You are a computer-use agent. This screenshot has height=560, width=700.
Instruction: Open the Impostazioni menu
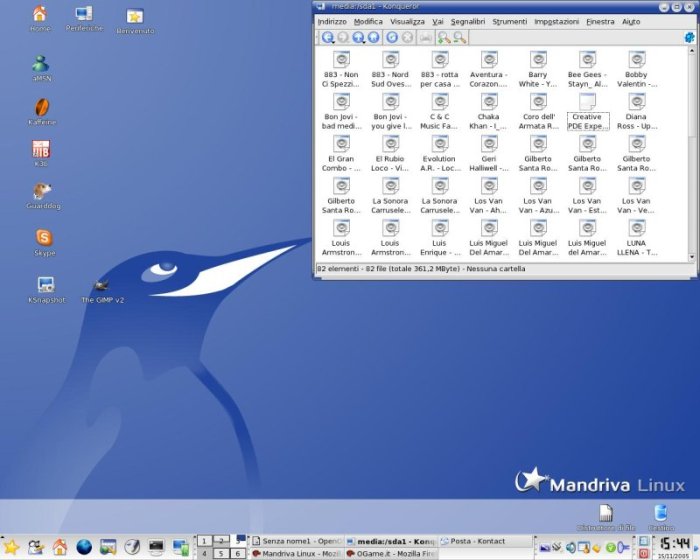click(556, 21)
